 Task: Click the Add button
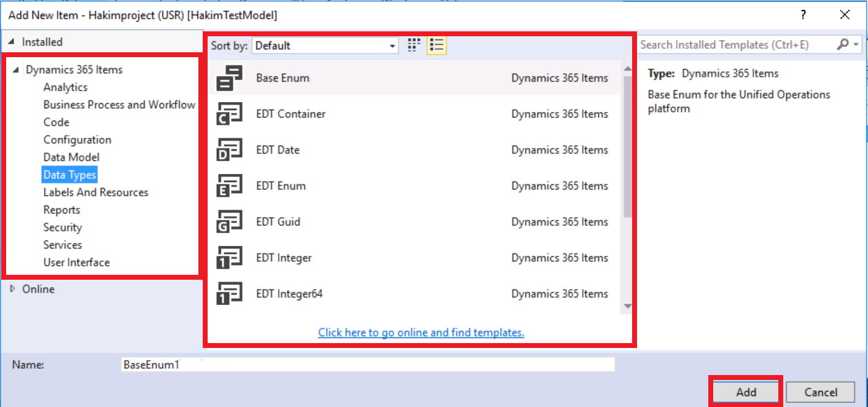click(x=746, y=392)
